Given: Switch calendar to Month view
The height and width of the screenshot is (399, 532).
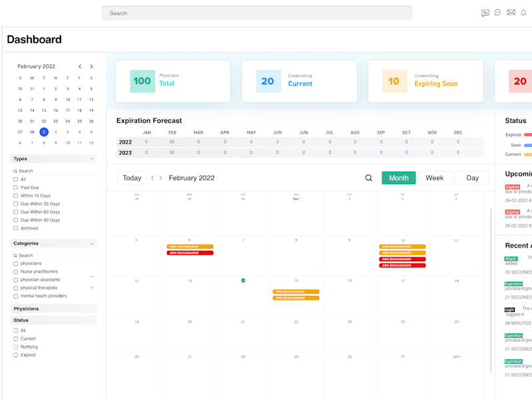Looking at the screenshot, I should tap(398, 178).
